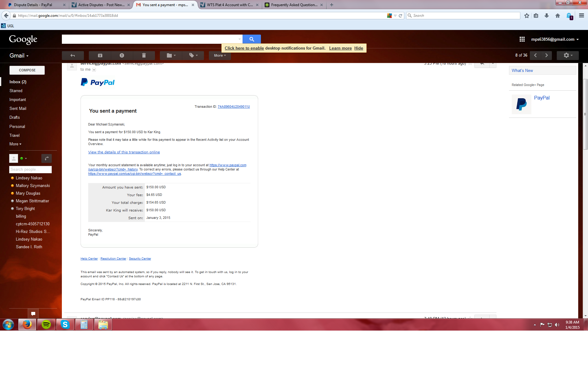Open the Sent Mail folder
The image size is (588, 382).
(x=18, y=108)
